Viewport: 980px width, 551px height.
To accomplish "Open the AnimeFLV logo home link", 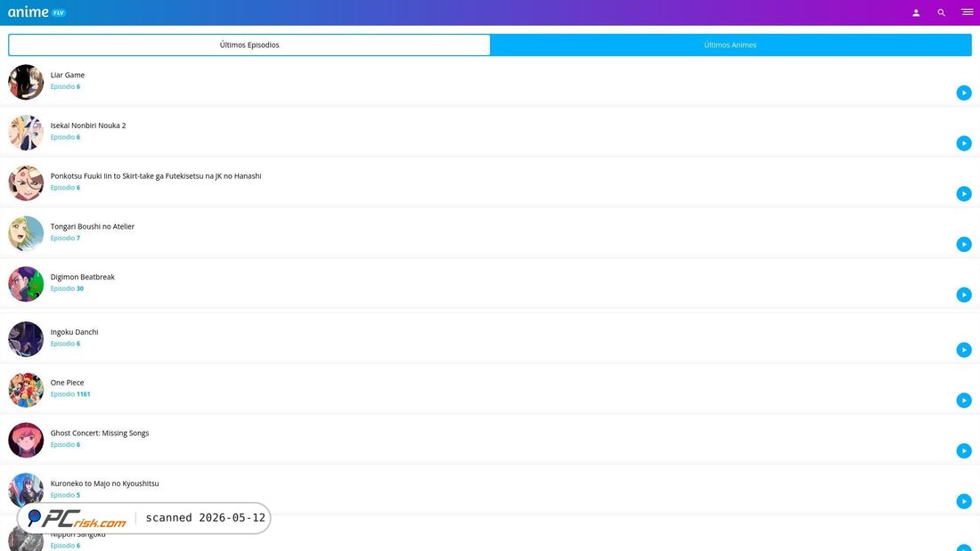I will [37, 12].
